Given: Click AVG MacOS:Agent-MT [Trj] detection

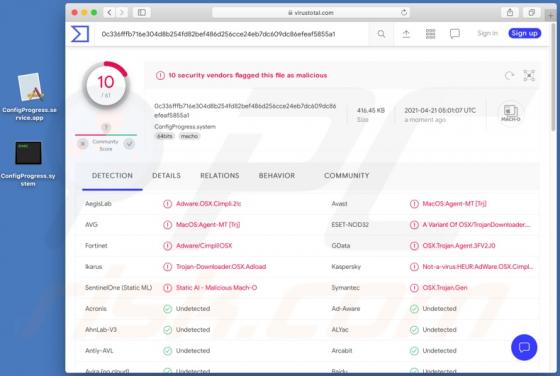Looking at the screenshot, I should 208,225.
